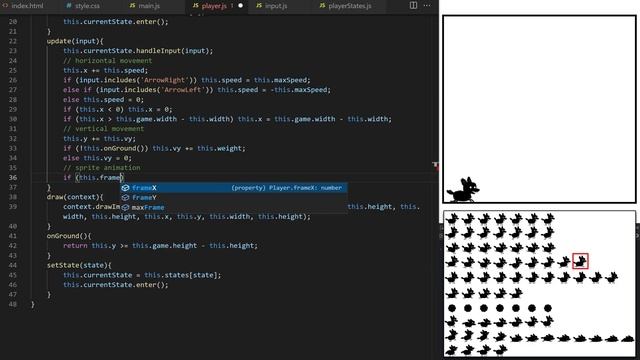Click the top-left dog sprite in the sheet
This screenshot has height=360, width=640.
451,219
